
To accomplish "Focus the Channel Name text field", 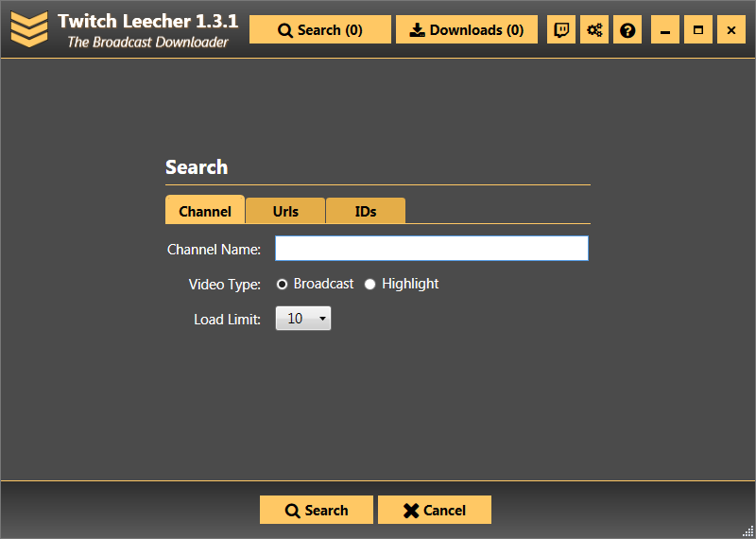I will pyautogui.click(x=432, y=248).
